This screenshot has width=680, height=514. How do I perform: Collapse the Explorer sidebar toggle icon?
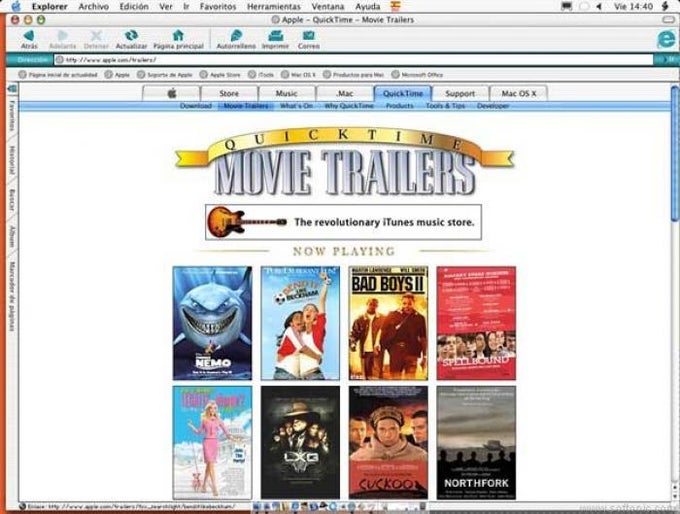(12, 88)
